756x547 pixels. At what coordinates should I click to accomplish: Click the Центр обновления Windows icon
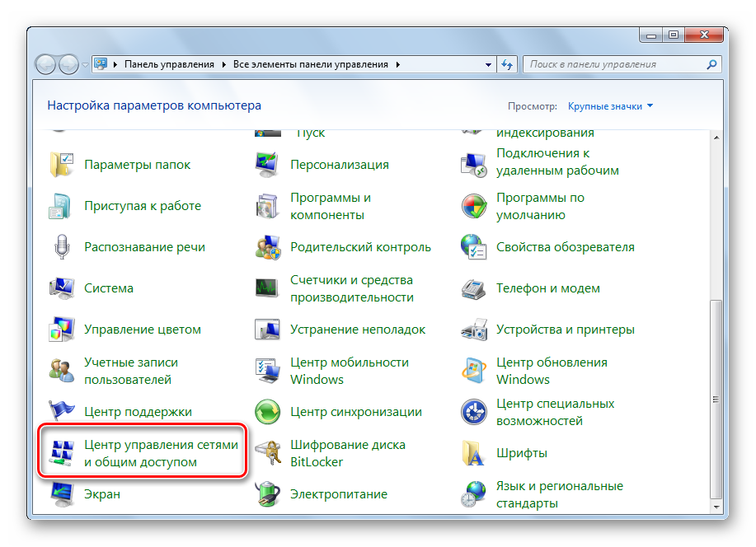[x=475, y=370]
